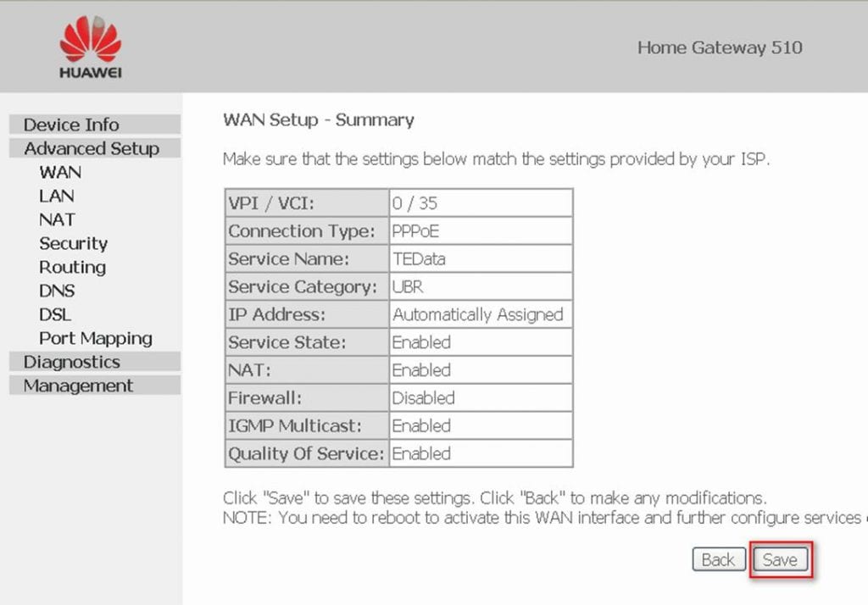
Task: Open the DSL configuration page
Action: [x=54, y=314]
